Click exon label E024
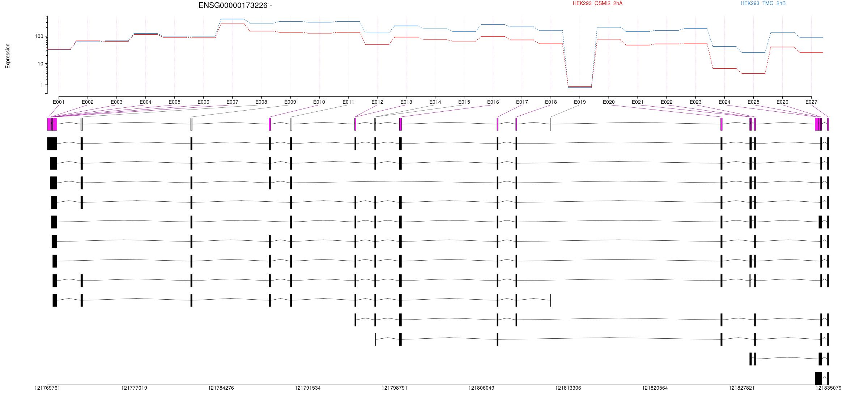This screenshot has height=394, width=868. (724, 102)
